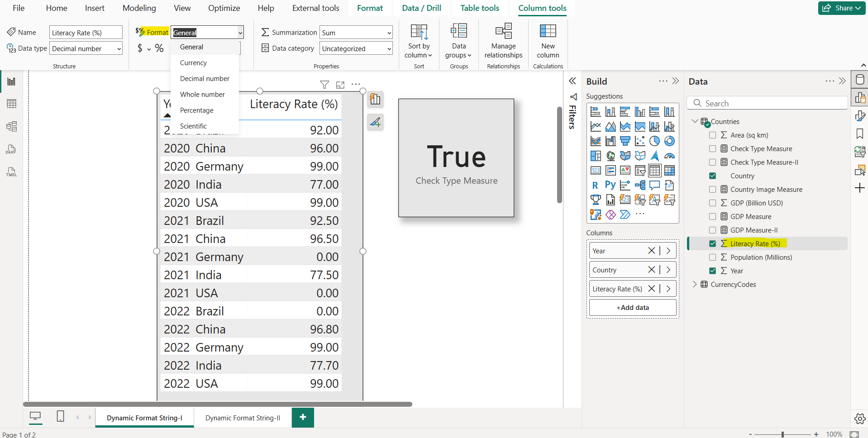The image size is (868, 438).
Task: Click the Share button
Action: (x=841, y=8)
